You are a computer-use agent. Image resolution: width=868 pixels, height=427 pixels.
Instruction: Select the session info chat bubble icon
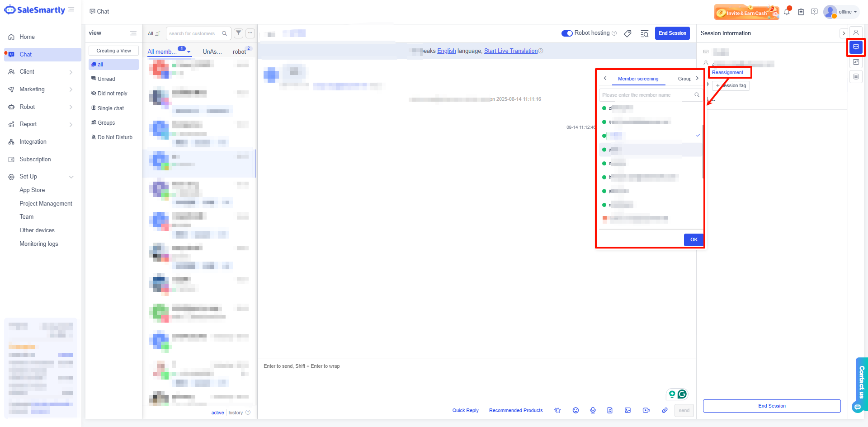856,47
